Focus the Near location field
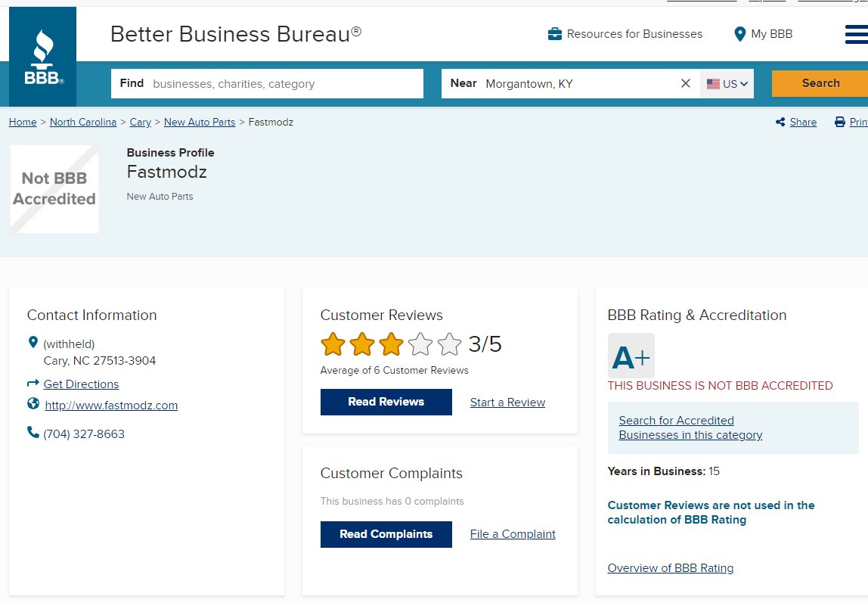The image size is (868, 603). (571, 84)
